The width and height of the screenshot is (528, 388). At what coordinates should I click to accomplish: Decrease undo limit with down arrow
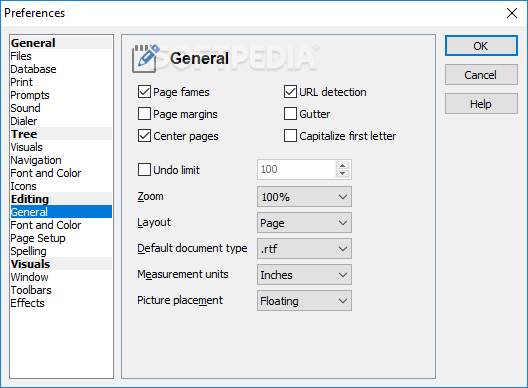click(342, 173)
